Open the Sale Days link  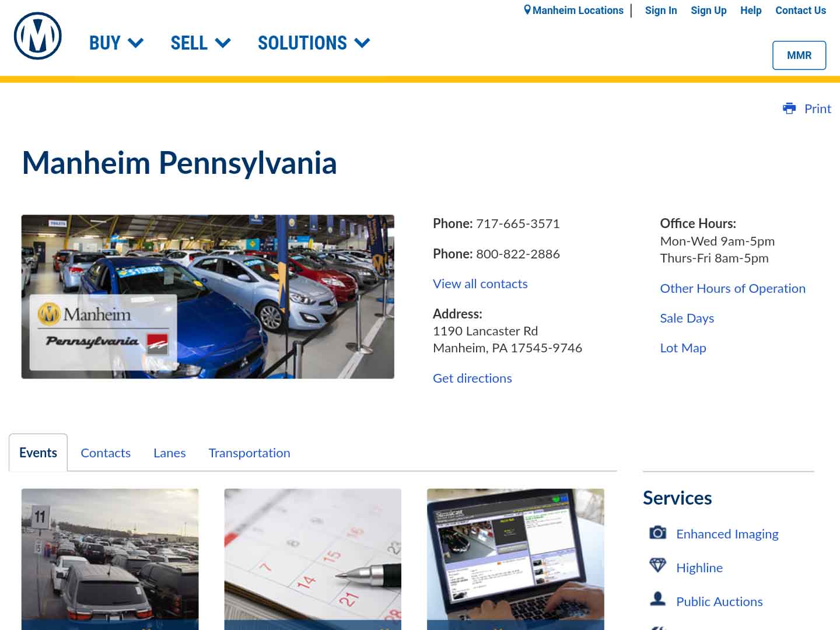687,318
